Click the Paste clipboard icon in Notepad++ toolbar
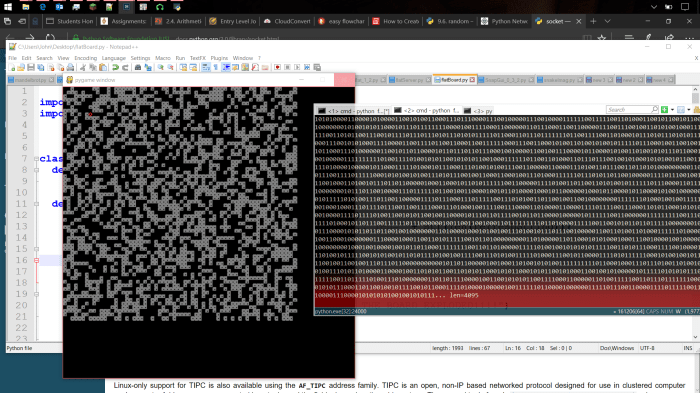The image size is (700, 393). coord(103,67)
